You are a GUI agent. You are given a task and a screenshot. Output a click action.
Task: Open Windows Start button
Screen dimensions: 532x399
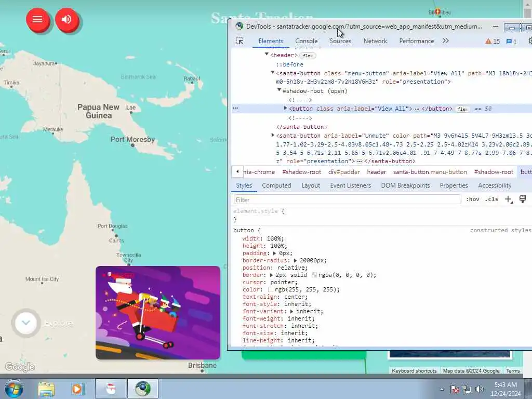coord(14,389)
